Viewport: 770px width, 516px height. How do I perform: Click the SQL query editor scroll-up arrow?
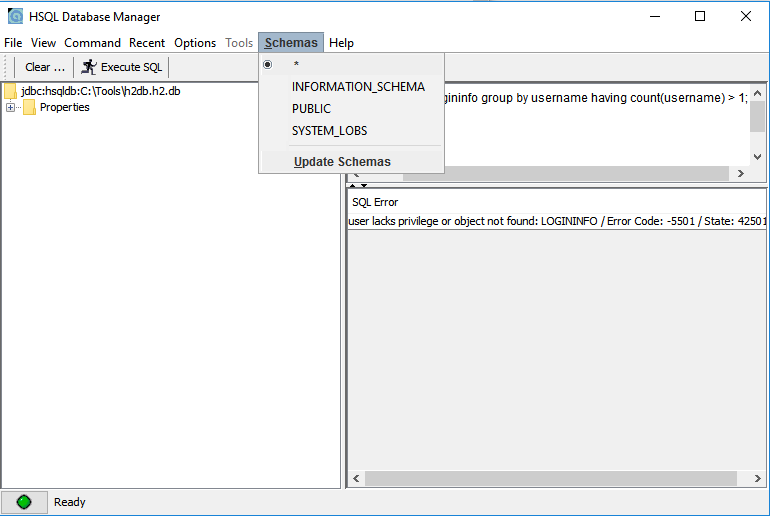click(757, 93)
